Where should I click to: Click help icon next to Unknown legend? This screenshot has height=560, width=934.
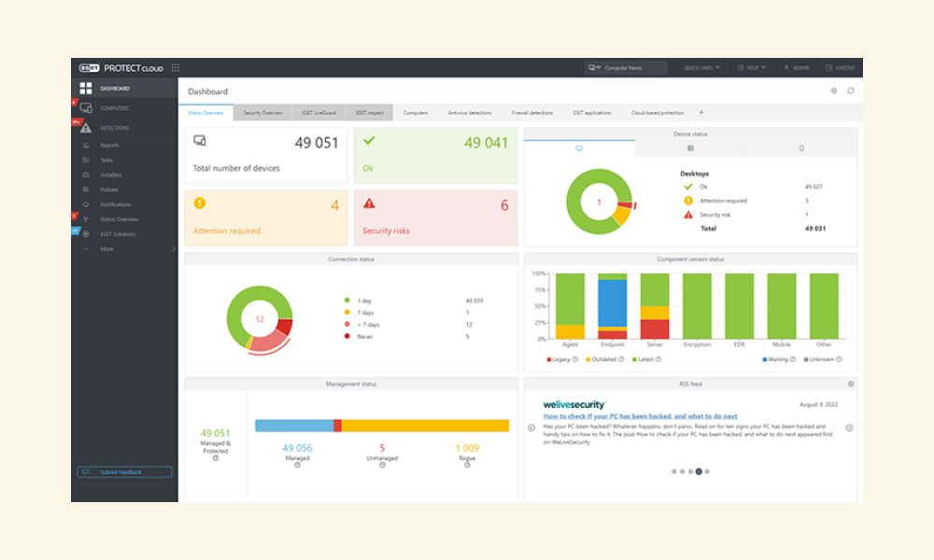pos(840,359)
